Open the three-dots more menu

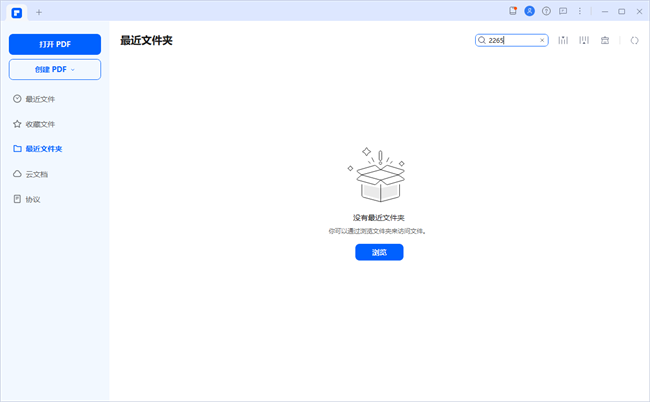580,11
